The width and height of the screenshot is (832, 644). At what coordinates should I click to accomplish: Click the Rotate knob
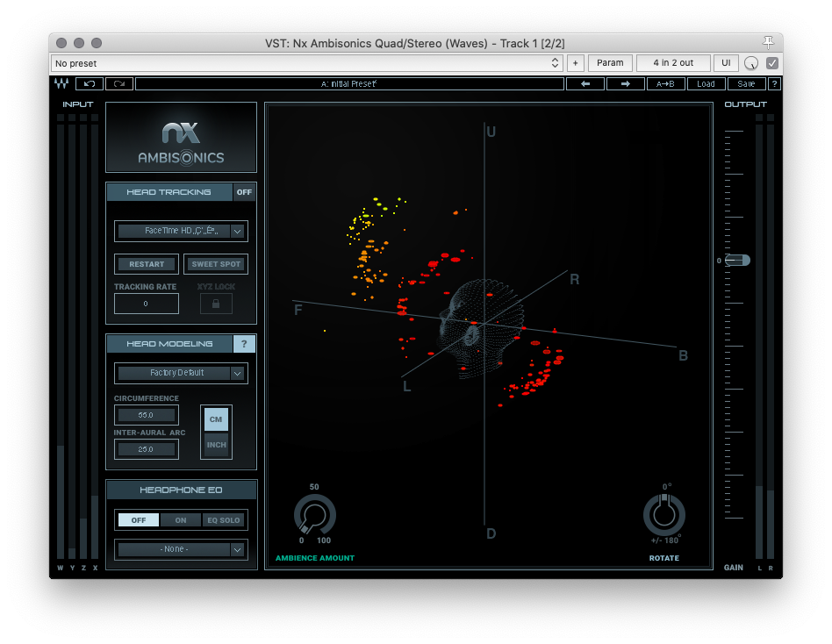click(664, 514)
